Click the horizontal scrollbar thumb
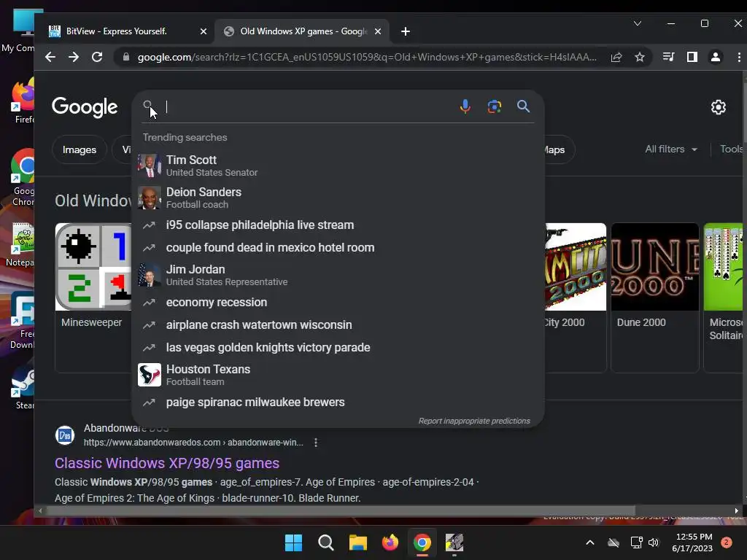The image size is (747, 560). (x=341, y=510)
